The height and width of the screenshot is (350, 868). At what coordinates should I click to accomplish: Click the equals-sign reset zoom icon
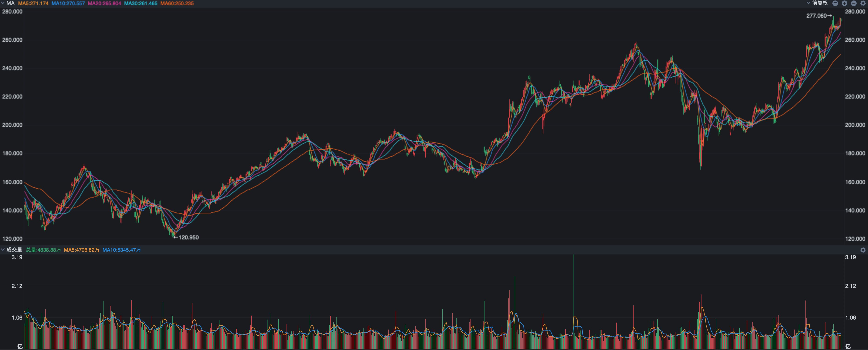pyautogui.click(x=835, y=3)
